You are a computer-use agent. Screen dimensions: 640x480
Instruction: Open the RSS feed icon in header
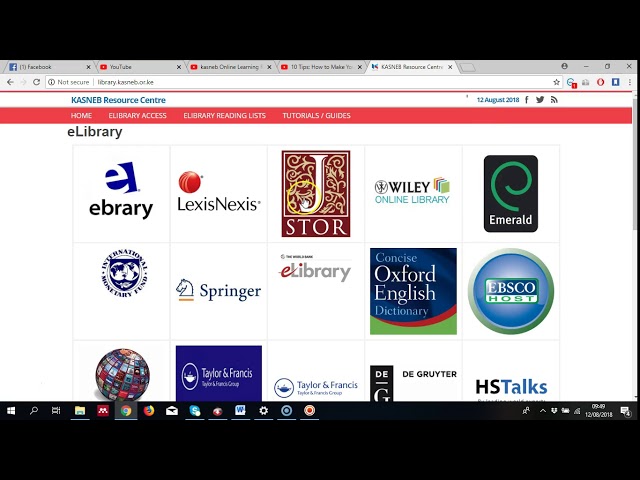click(554, 100)
